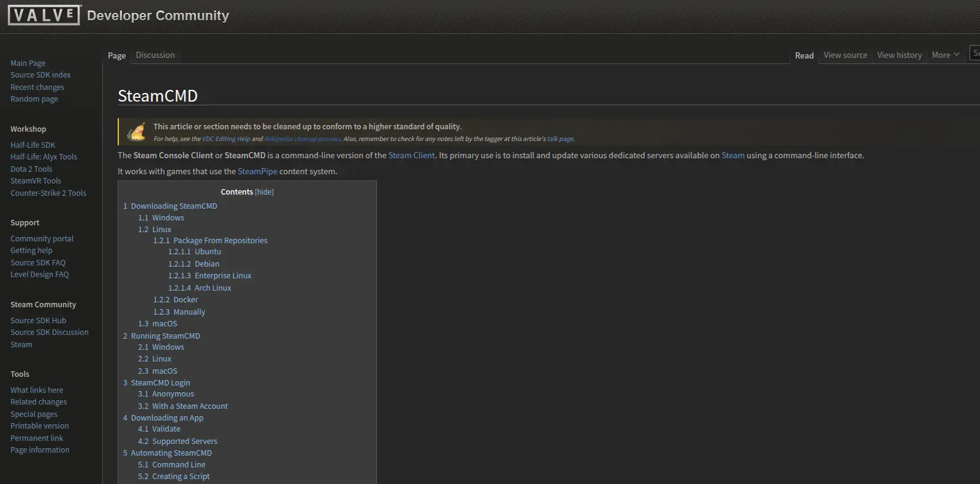Screen dimensions: 980x484
Task: Open the Community portal link
Action: [42, 238]
